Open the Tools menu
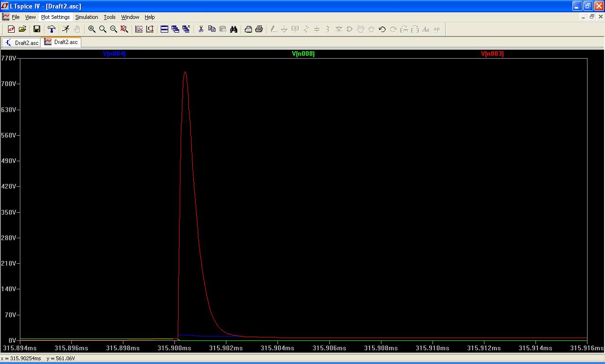605x364 pixels. pyautogui.click(x=110, y=17)
